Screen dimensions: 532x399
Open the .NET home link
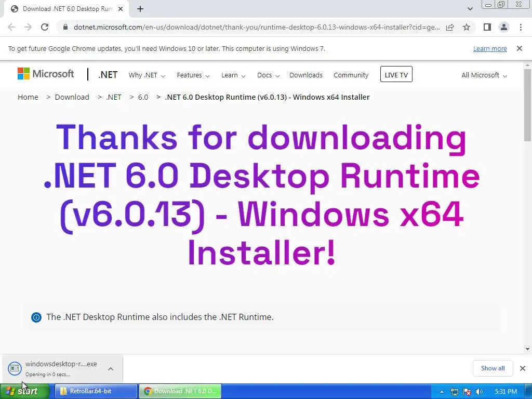coord(108,75)
